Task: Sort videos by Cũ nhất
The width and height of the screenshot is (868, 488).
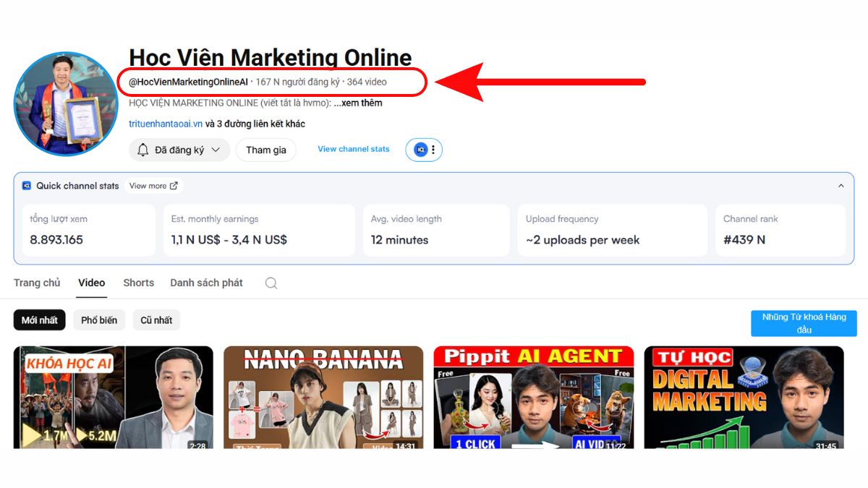Action: [x=156, y=320]
